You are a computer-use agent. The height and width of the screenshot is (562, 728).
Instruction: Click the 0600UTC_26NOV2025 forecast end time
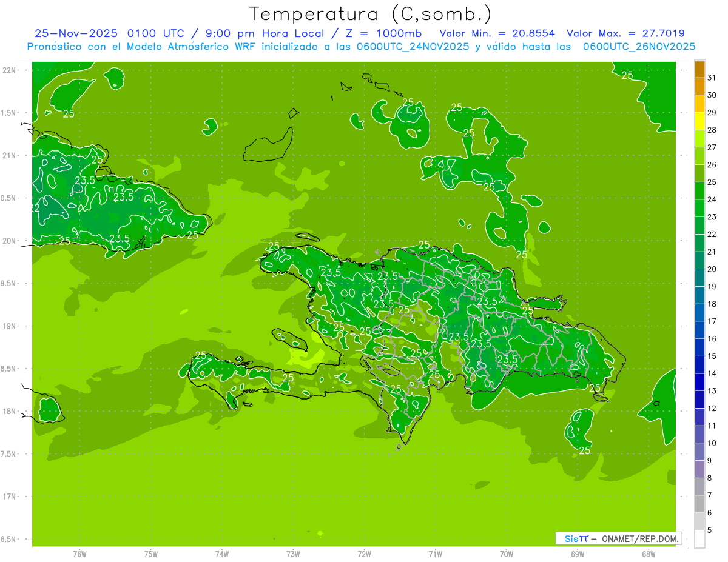click(x=639, y=47)
